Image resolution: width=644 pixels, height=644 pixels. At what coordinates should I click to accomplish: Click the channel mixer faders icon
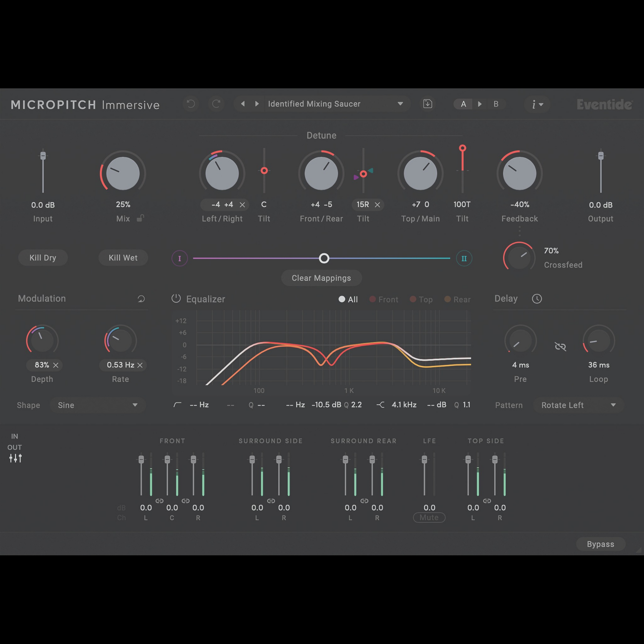[x=15, y=458]
